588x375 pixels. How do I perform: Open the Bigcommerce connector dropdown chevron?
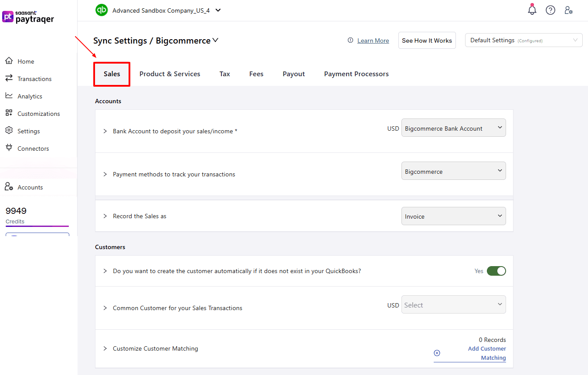[x=215, y=41]
